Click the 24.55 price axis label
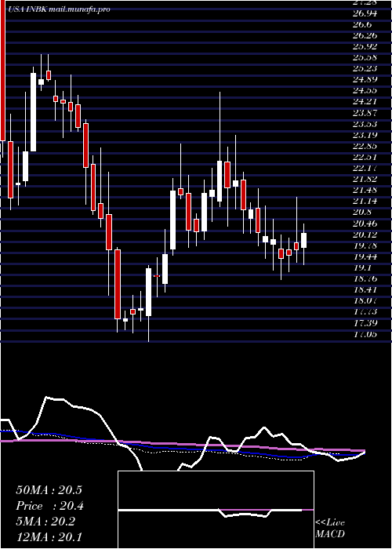Image resolution: width=392 pixels, height=549 pixels. pyautogui.click(x=365, y=91)
